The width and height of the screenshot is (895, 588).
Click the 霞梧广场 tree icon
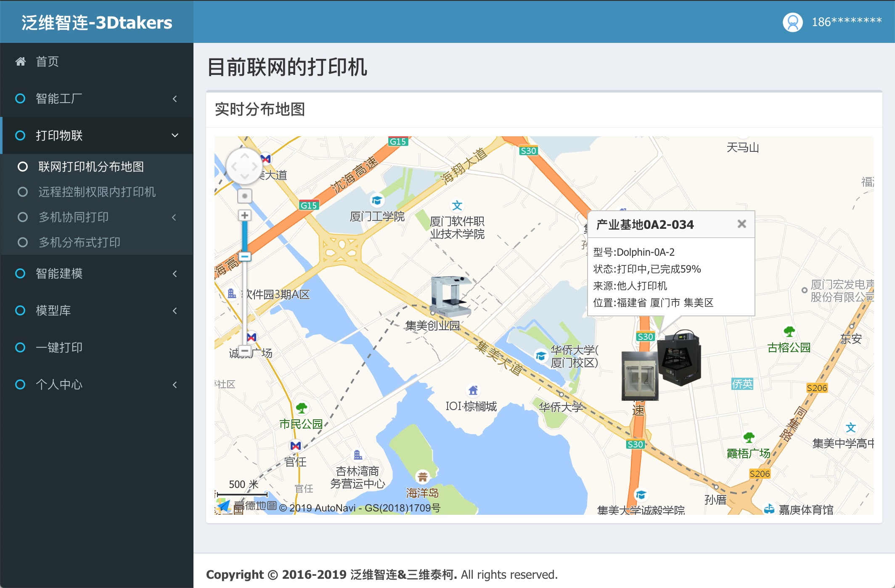click(749, 437)
